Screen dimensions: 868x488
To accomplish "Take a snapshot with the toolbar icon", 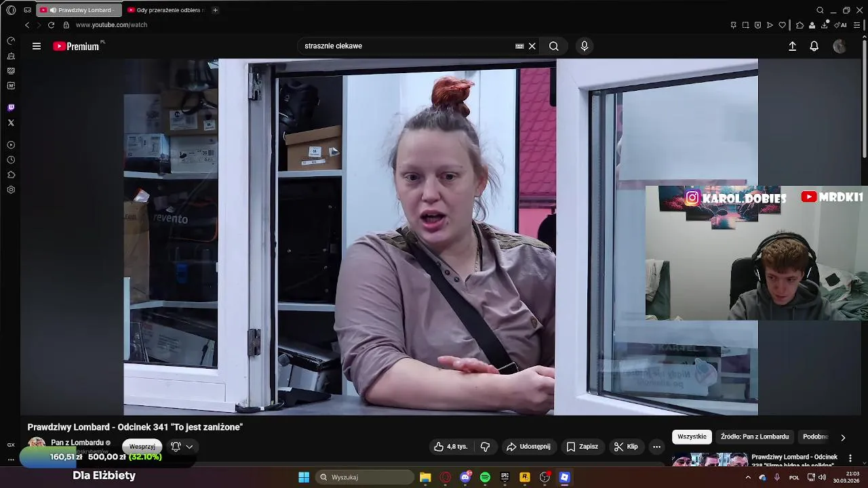I will [x=745, y=25].
